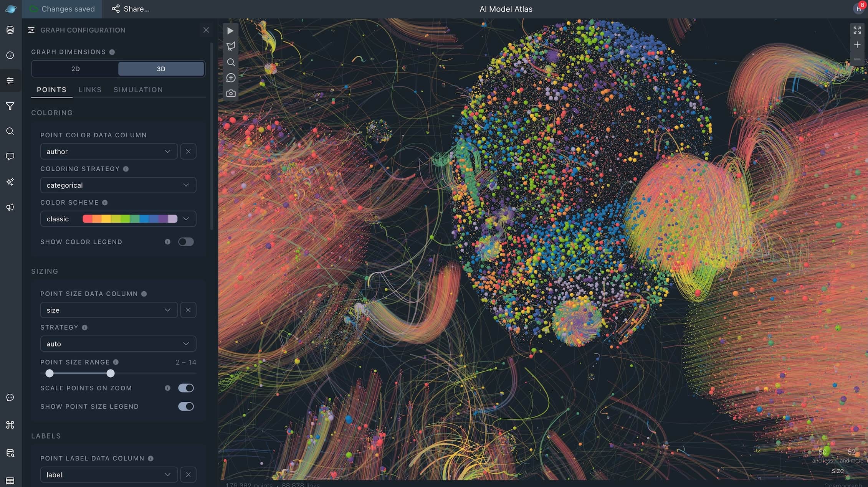Click the classic color scheme gradient swatch
This screenshot has height=487, width=868.
(130, 219)
